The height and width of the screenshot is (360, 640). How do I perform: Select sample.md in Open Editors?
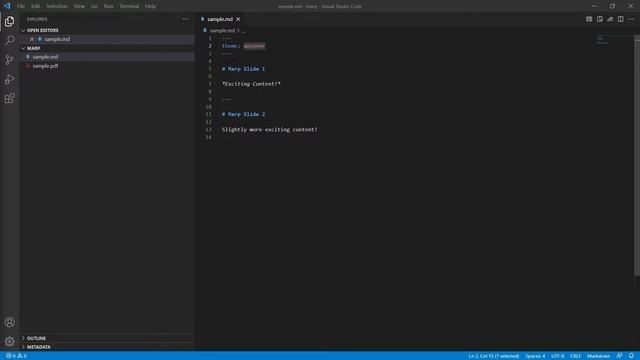pyautogui.click(x=107, y=39)
